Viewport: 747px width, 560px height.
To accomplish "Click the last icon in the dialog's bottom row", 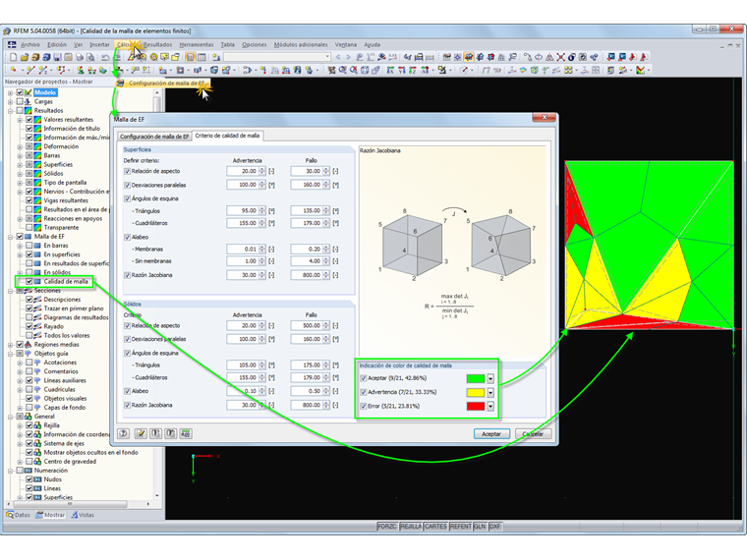I will (186, 433).
